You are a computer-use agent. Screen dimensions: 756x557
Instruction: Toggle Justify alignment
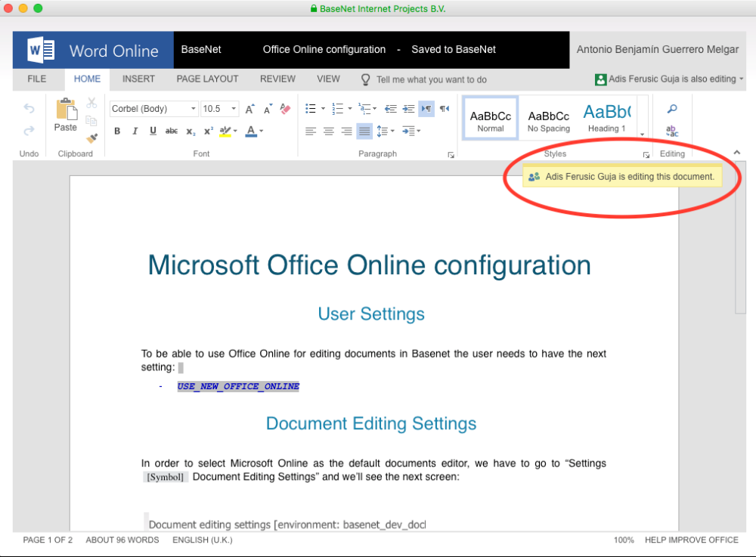point(364,131)
